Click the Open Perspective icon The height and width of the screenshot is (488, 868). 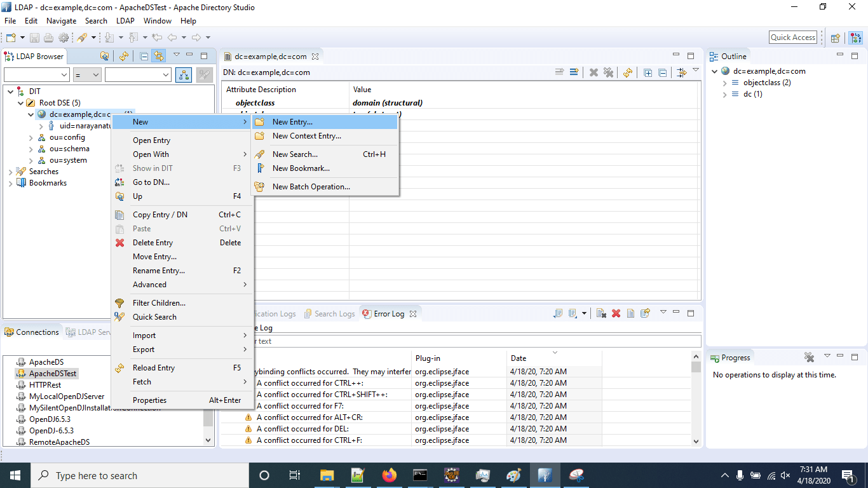click(836, 38)
